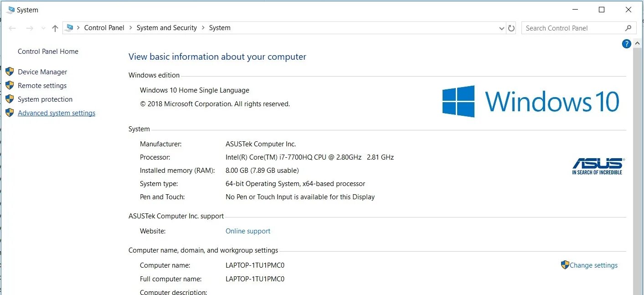Viewport: 644px width, 295px height.
Task: Click the computer icon in address bar
Action: click(x=69, y=28)
